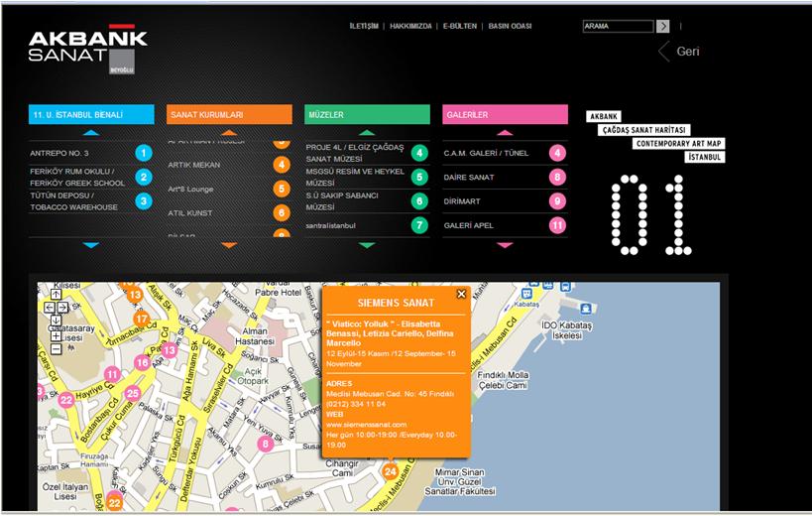Click blue badge 2 beside Feriköy Rum Okulu

coord(144,178)
